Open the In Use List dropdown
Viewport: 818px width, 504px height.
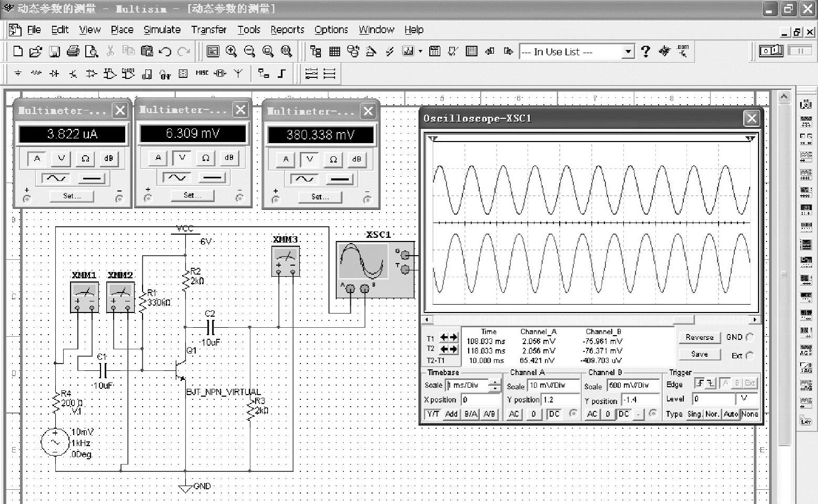point(628,52)
